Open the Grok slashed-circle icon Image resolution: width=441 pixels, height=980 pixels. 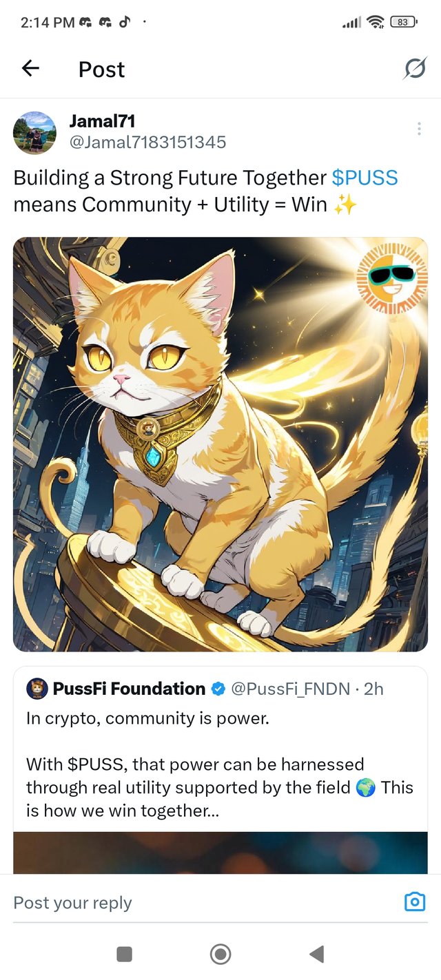click(x=415, y=69)
